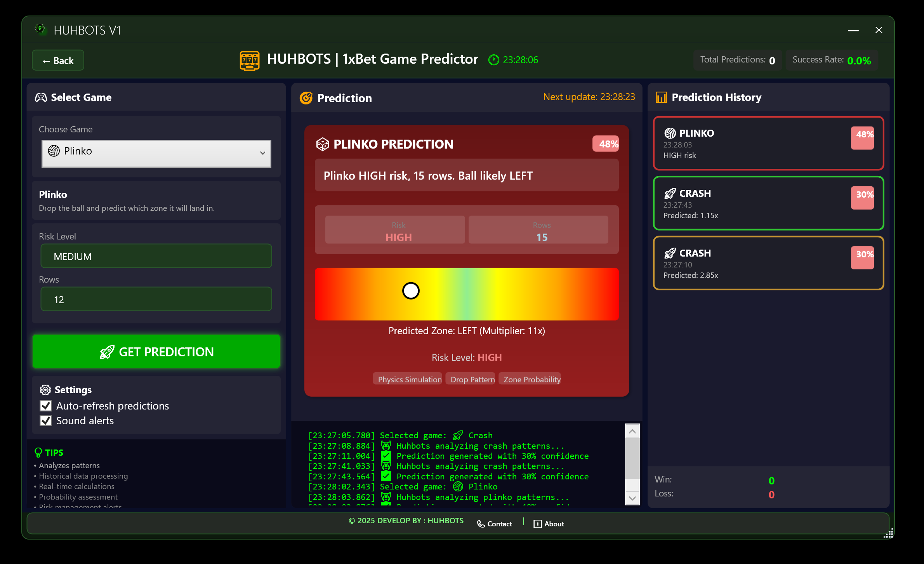Click the 48% confidence badge on prediction card
Viewport: 924px width, 564px height.
tap(606, 144)
